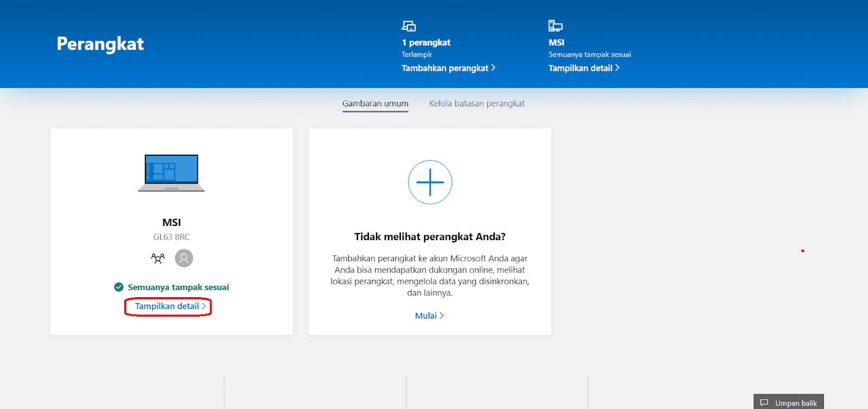Click the 'Mulai' link
868x409 pixels.
tap(430, 316)
